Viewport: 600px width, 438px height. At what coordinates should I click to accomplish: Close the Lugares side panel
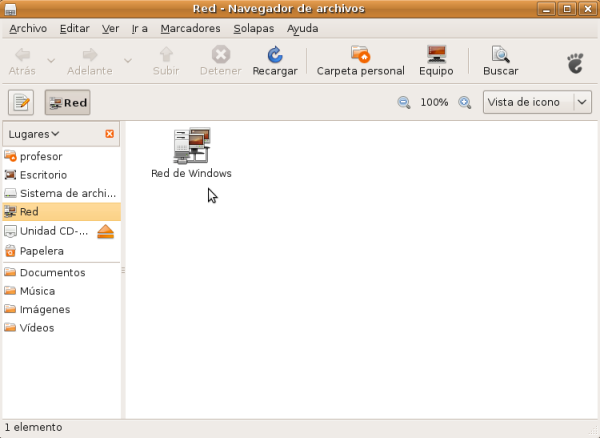coord(110,133)
